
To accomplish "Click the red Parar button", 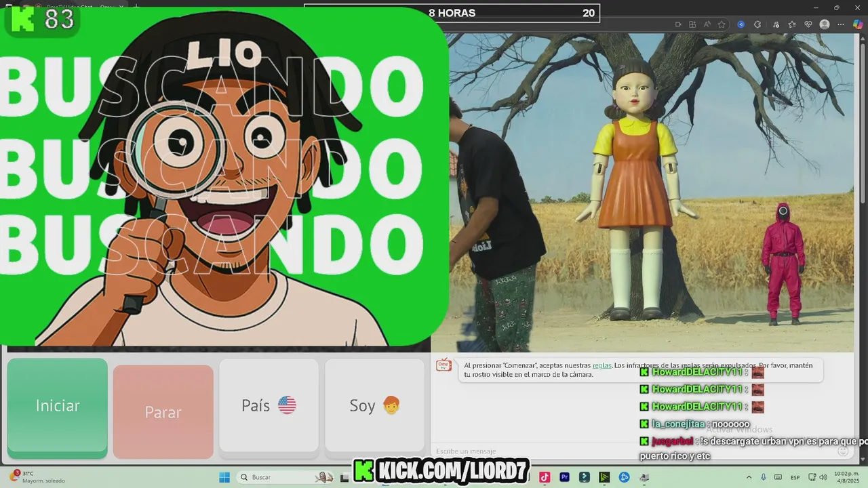I will (x=163, y=411).
